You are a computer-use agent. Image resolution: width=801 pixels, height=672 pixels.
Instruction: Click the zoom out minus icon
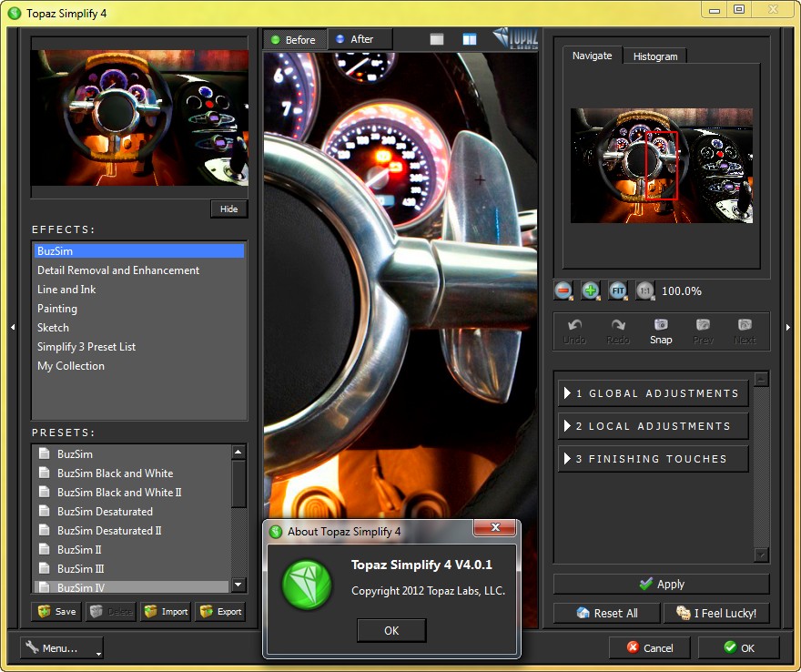pos(563,290)
